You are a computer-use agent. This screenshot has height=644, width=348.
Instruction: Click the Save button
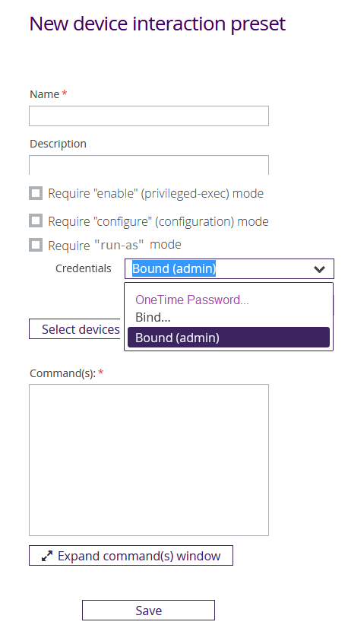click(x=148, y=611)
